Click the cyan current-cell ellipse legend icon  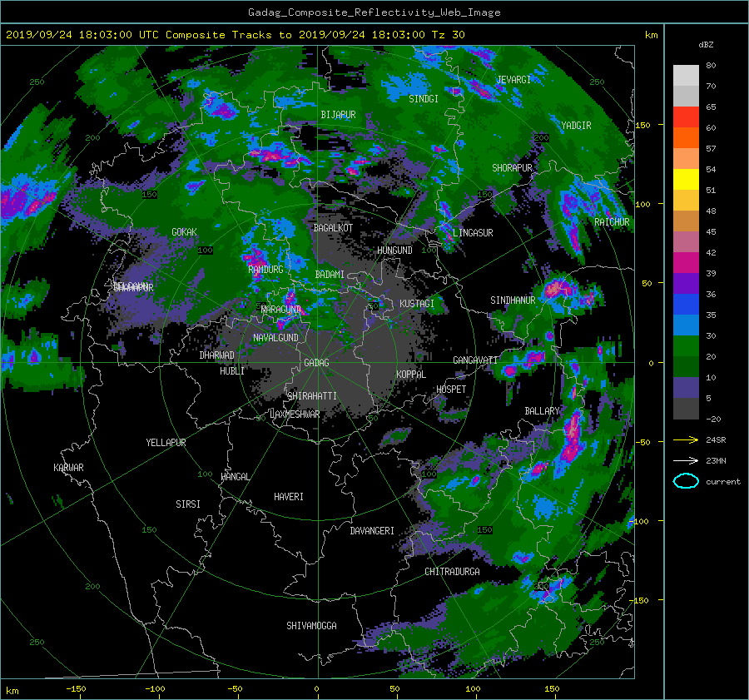point(686,481)
